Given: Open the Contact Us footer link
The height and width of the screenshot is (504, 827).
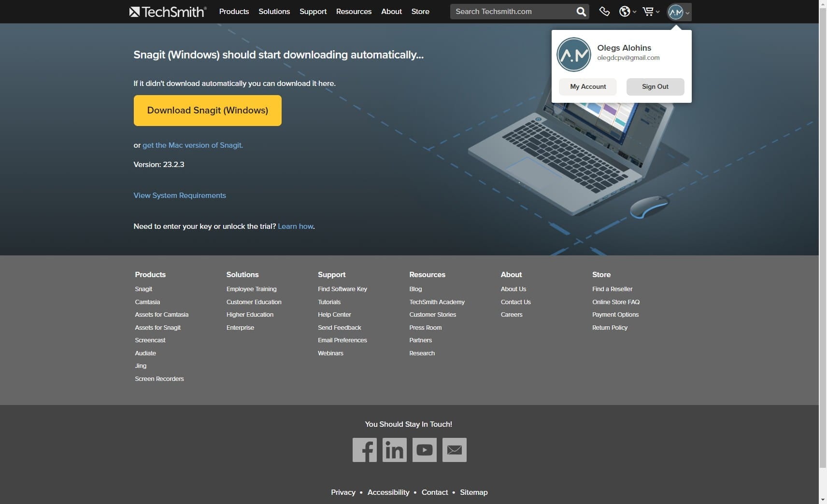Looking at the screenshot, I should 516,302.
